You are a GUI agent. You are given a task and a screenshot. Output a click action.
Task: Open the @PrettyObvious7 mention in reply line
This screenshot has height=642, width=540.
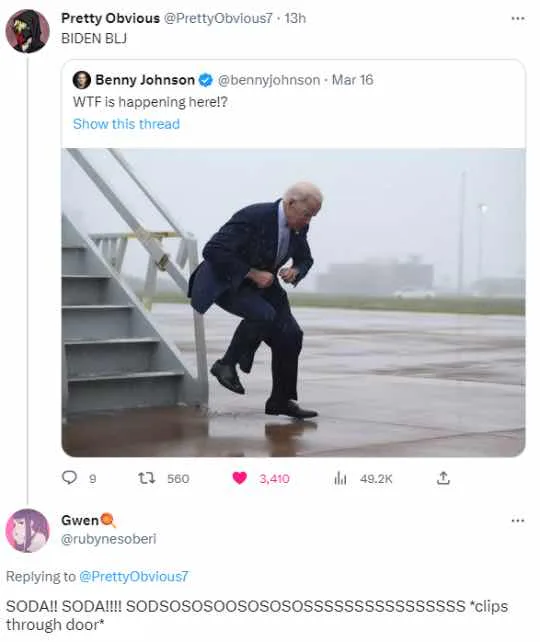[133, 576]
